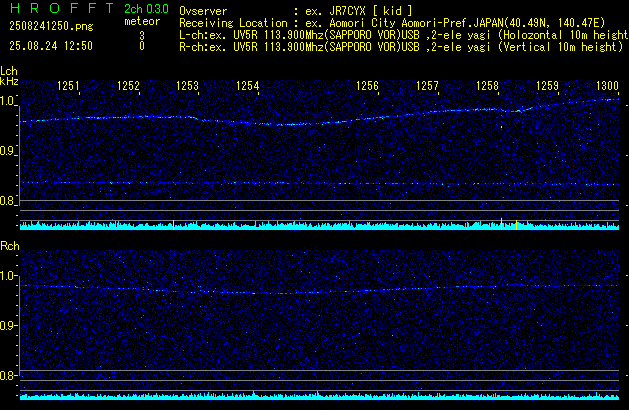Click the 0.9 frequency label on Rch axis
Image resolution: width=629 pixels, height=410 pixels.
pos(7,325)
